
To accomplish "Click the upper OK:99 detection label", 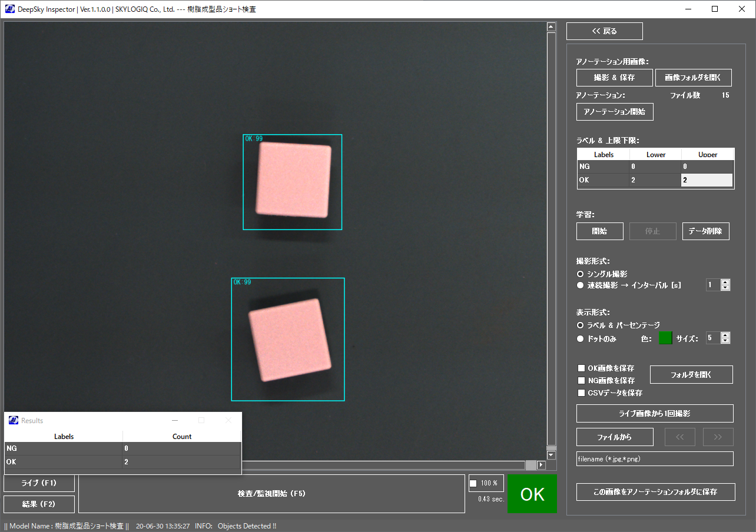I will click(254, 139).
